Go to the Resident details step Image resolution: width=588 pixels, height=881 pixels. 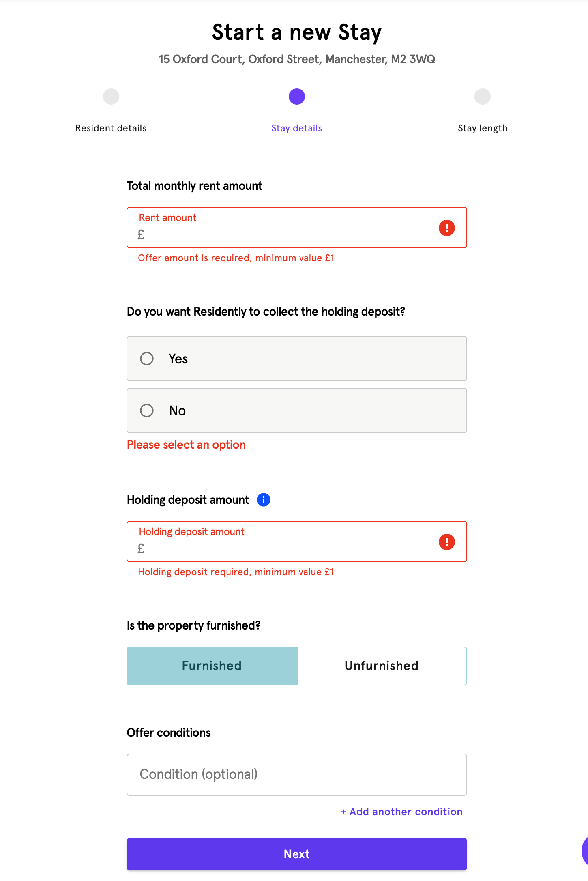click(111, 97)
